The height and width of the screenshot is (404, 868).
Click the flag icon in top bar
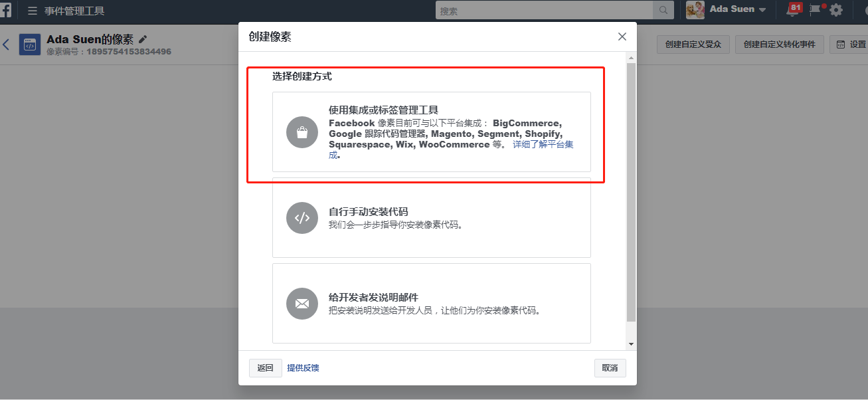pos(815,10)
